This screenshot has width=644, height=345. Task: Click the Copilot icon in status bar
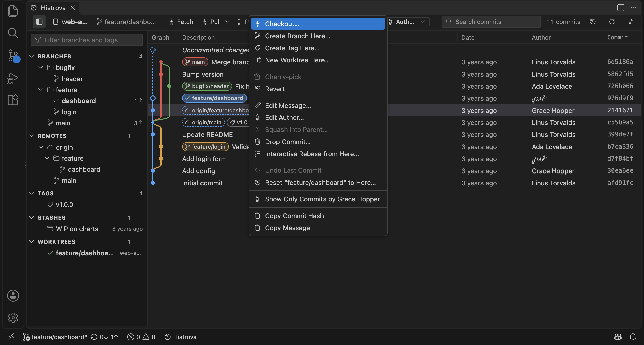point(618,337)
